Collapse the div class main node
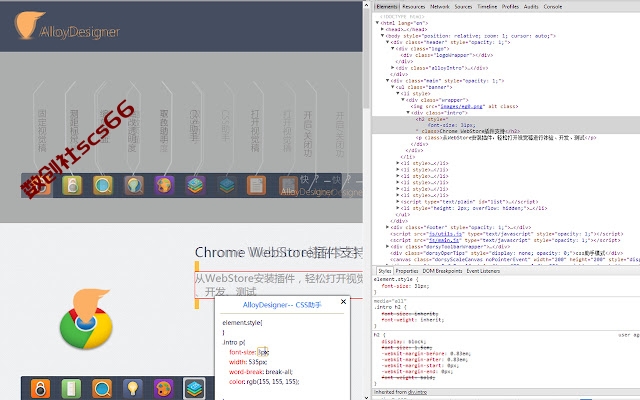This screenshot has height=400, width=640. 387,81
